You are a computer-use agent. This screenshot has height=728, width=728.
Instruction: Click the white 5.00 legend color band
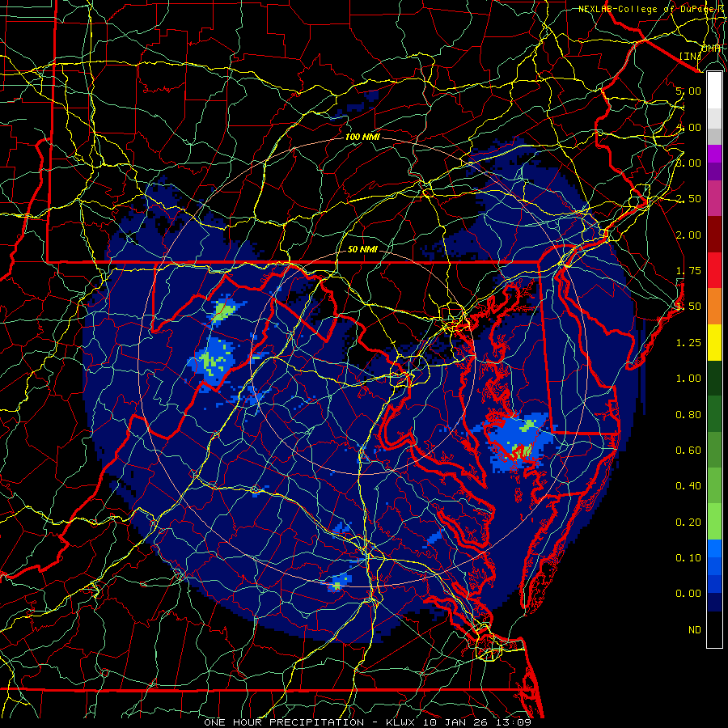pos(714,91)
